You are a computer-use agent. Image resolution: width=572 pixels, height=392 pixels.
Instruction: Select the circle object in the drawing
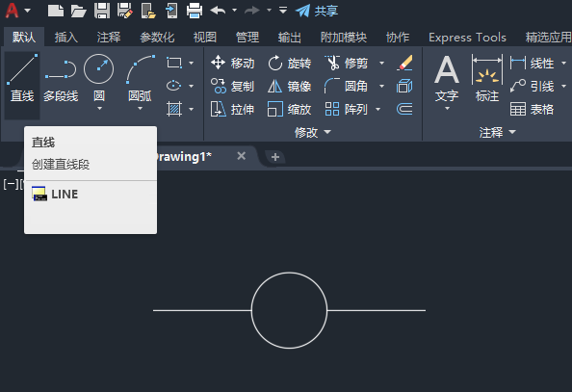click(289, 273)
